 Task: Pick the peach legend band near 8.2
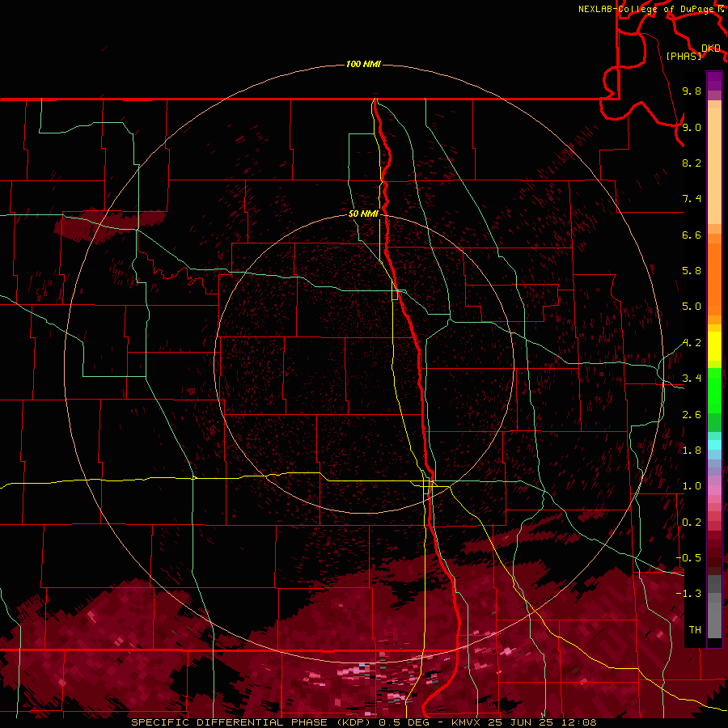click(714, 166)
